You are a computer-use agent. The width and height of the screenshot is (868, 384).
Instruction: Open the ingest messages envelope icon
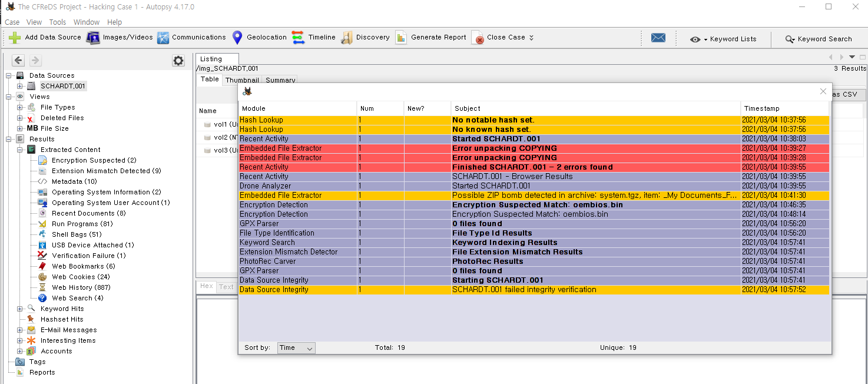point(658,38)
